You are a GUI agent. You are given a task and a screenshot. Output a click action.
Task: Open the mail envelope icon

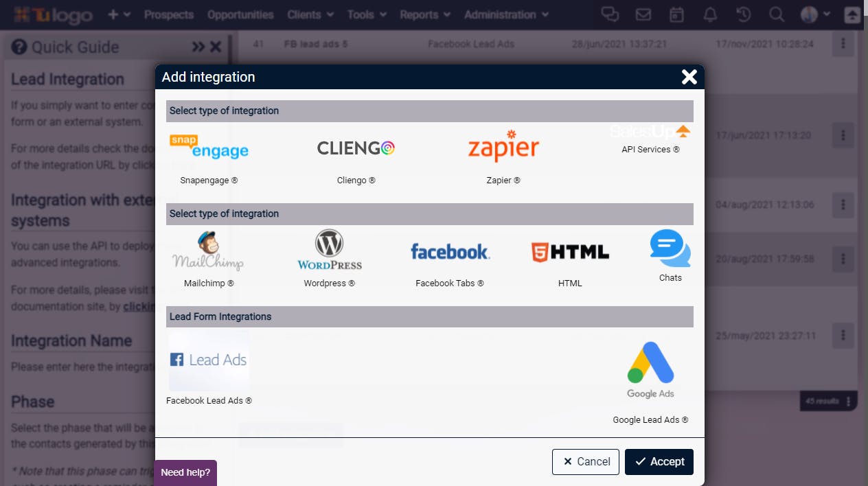click(643, 14)
